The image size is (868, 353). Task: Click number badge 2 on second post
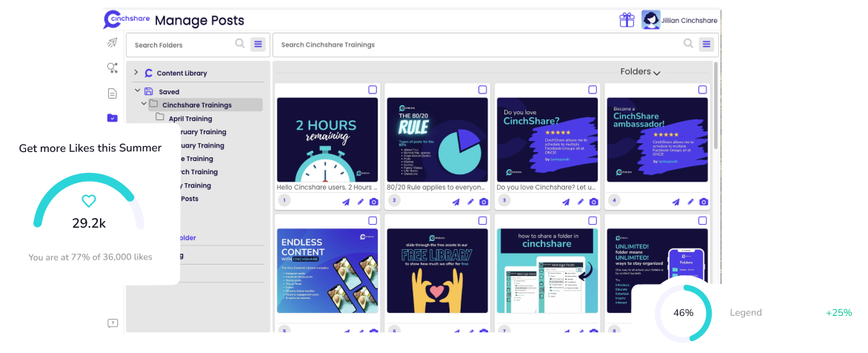394,201
